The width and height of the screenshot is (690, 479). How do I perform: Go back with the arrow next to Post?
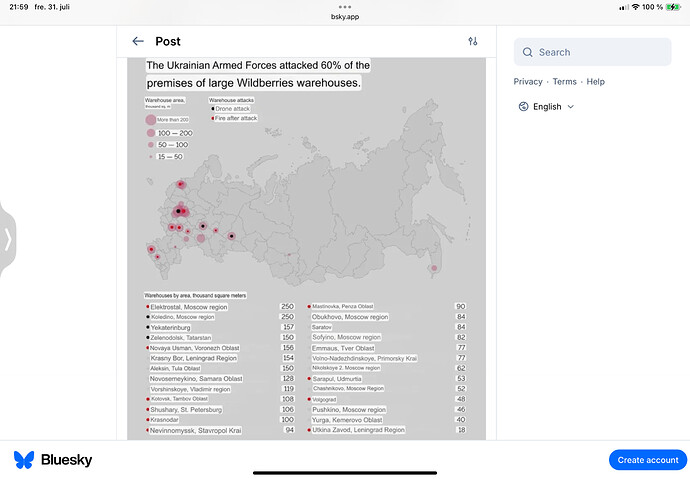coord(138,41)
